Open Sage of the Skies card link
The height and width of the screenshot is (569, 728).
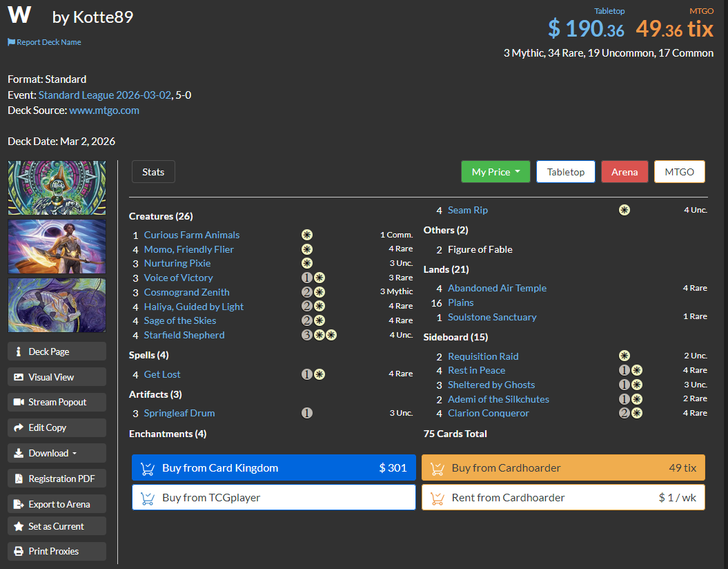coord(179,320)
